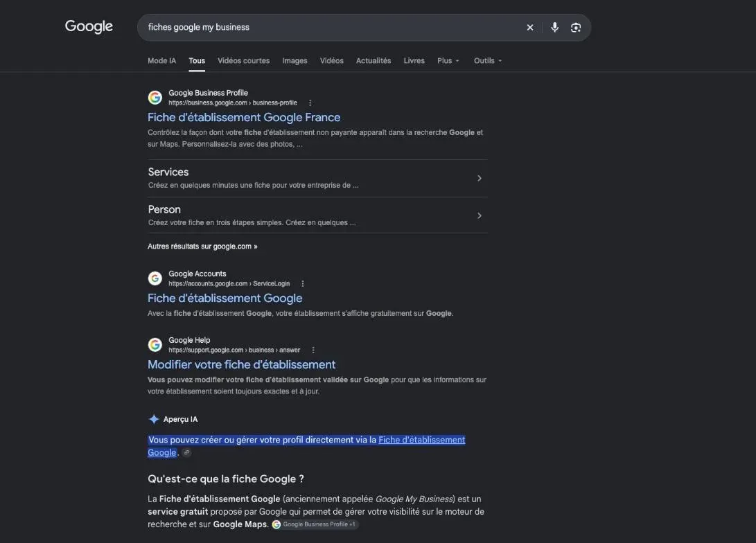Image resolution: width=756 pixels, height=543 pixels.
Task: Open Modifier votre fiche d'établissement result
Action: click(242, 365)
